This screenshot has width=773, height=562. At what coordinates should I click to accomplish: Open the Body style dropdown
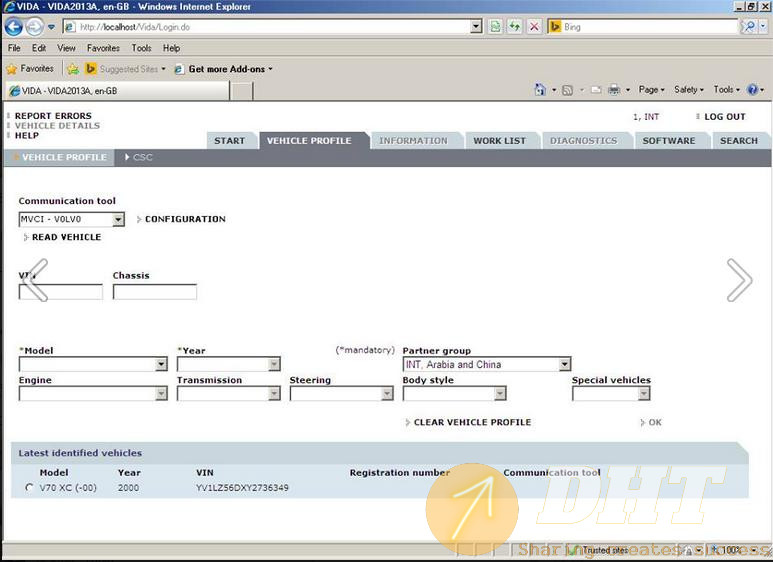pos(455,393)
